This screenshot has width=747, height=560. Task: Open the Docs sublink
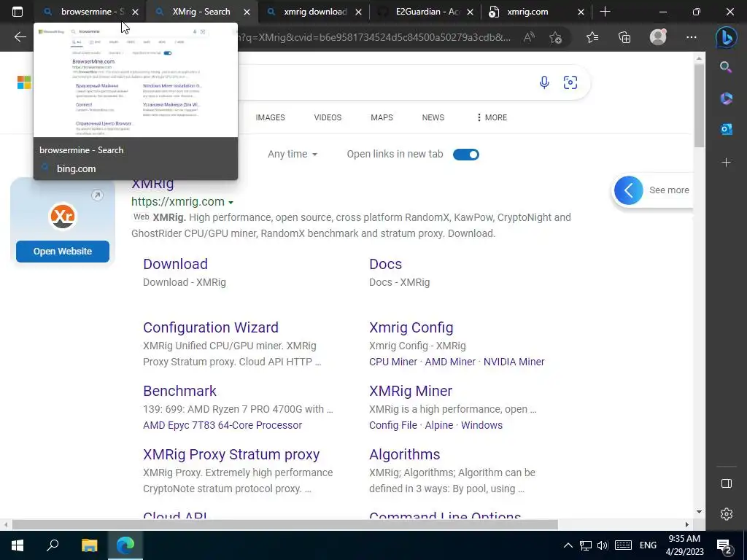[x=385, y=264]
